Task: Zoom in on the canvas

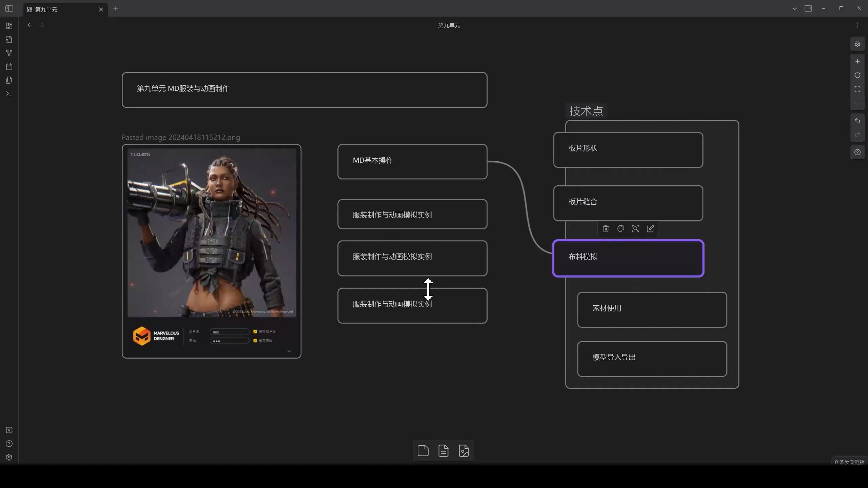Action: (857, 61)
